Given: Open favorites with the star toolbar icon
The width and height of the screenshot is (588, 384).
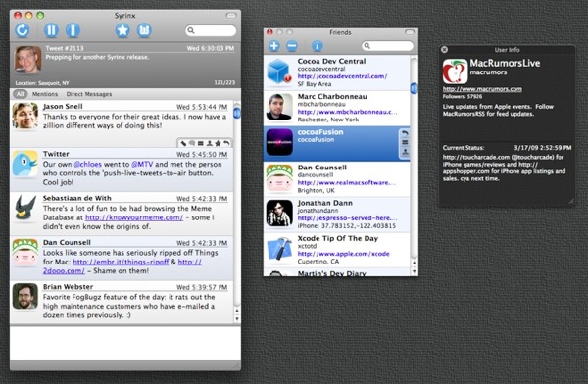Looking at the screenshot, I should pyautogui.click(x=122, y=30).
